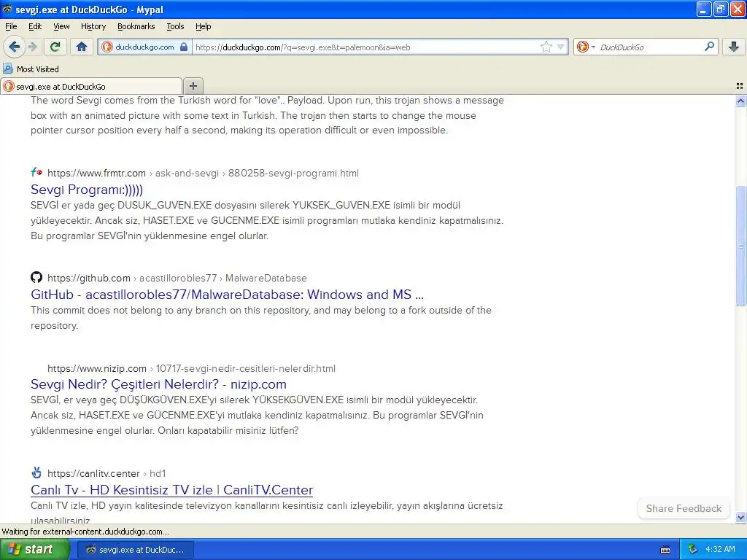Click the frmtr.com favicon
The image size is (747, 560).
tap(36, 172)
